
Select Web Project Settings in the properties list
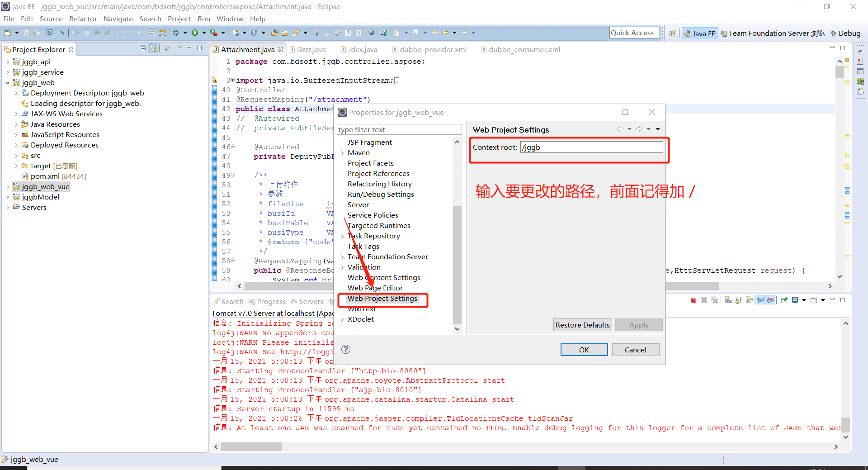click(382, 299)
